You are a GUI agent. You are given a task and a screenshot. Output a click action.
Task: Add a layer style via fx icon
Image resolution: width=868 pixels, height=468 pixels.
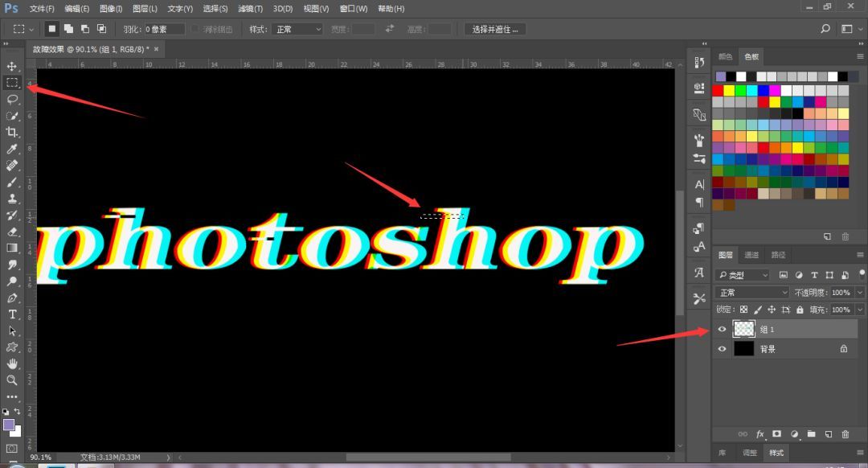tap(760, 434)
